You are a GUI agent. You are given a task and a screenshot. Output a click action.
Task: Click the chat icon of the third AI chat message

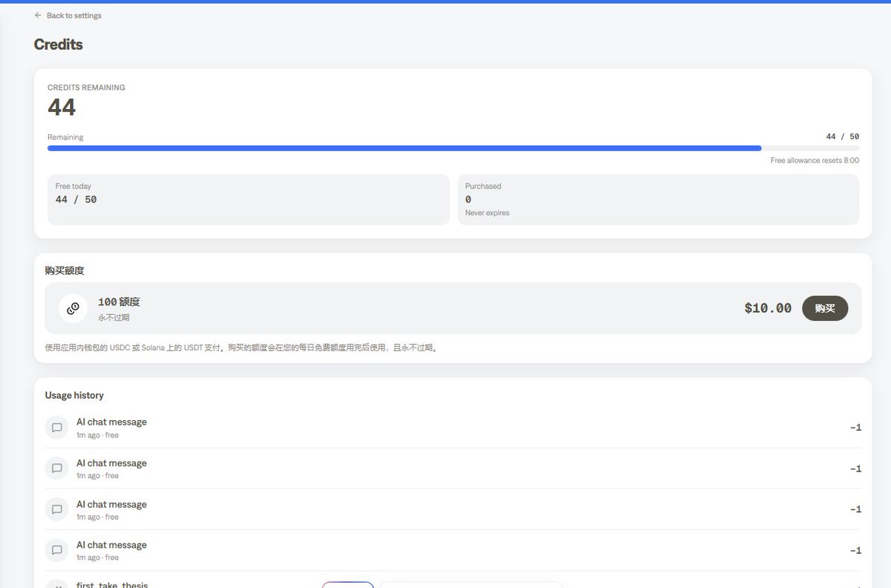[56, 509]
